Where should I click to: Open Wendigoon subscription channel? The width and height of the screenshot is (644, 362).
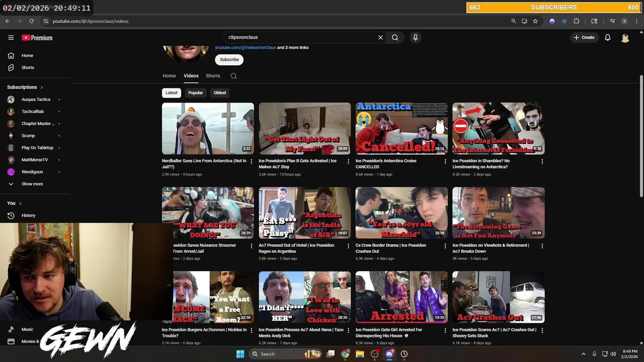tap(34, 172)
